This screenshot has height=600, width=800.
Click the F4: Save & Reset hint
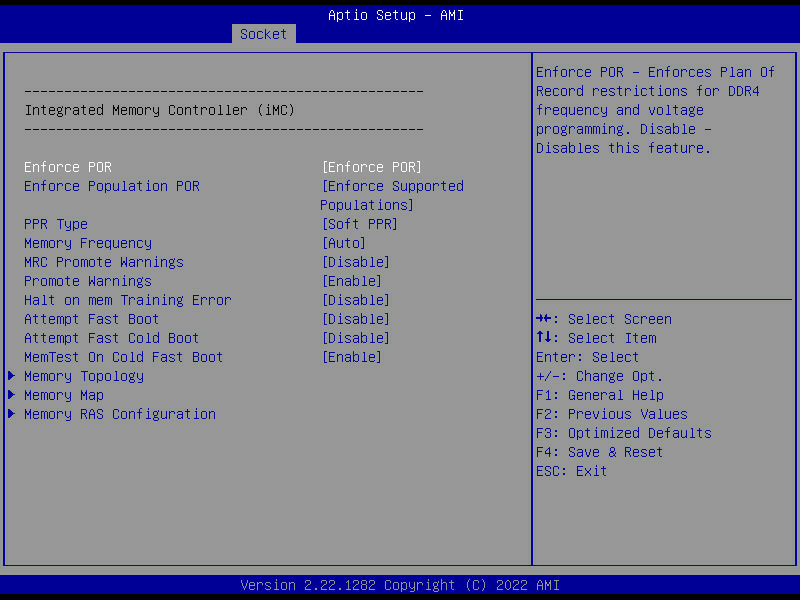pyautogui.click(x=599, y=453)
